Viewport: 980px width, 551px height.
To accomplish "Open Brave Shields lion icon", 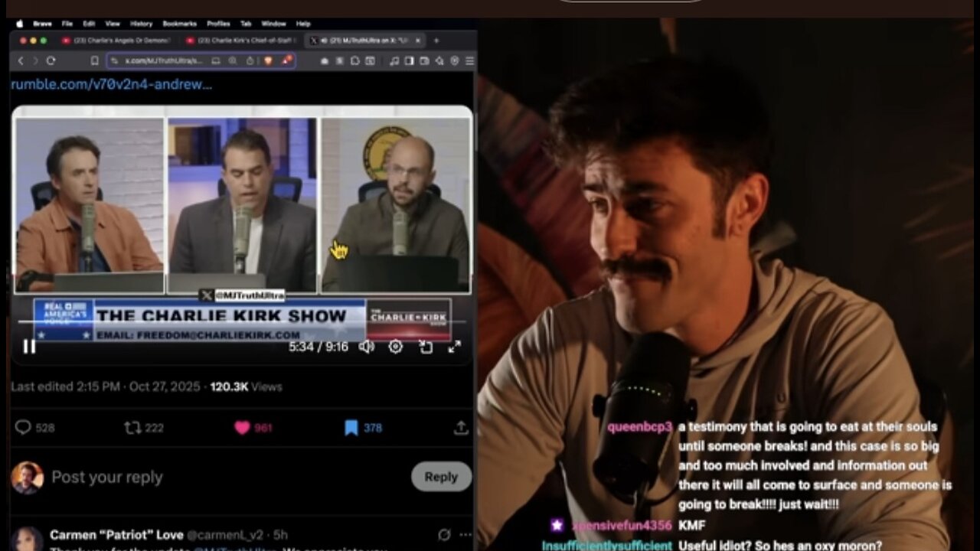I will [268, 60].
